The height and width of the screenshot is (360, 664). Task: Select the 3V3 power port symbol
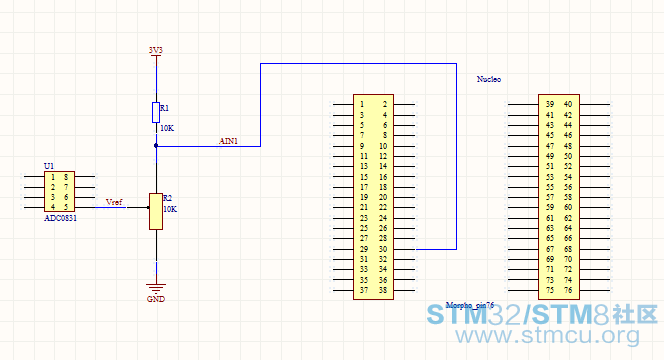(x=156, y=56)
